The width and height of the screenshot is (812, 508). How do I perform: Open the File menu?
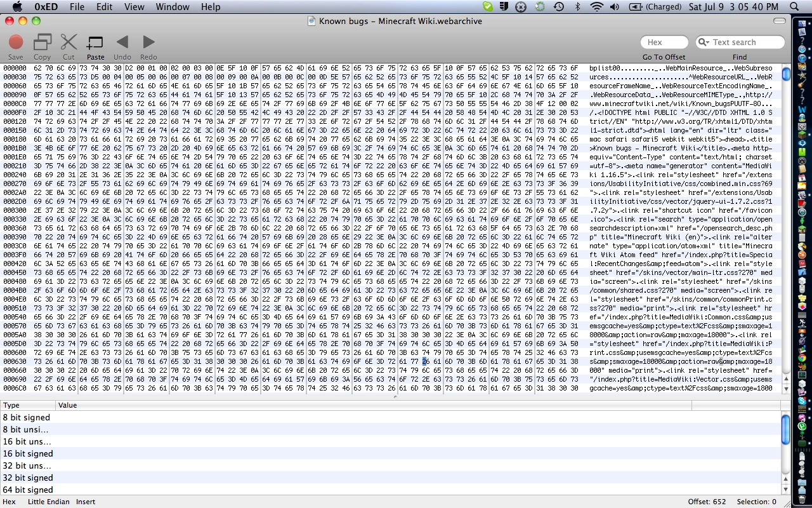pos(77,7)
